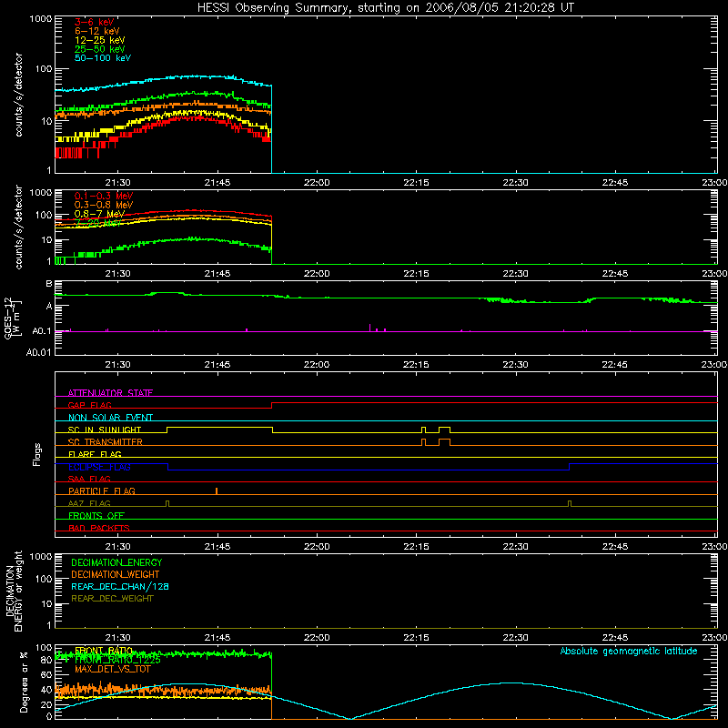
Task: Select the FRONTS_OFF flag label
Action: (96, 515)
